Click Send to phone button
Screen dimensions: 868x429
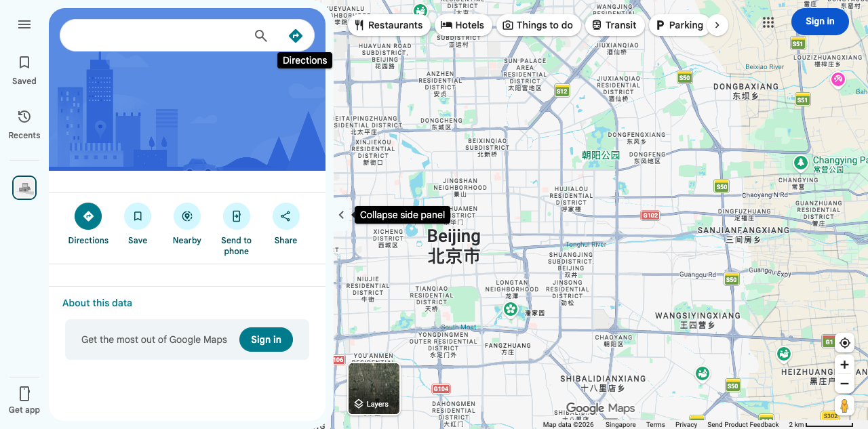(237, 216)
